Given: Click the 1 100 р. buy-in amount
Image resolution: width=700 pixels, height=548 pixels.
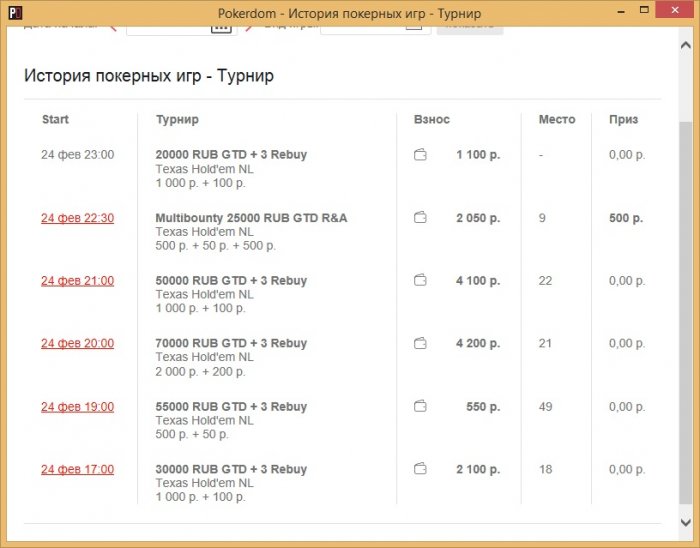Looking at the screenshot, I should pos(478,155).
